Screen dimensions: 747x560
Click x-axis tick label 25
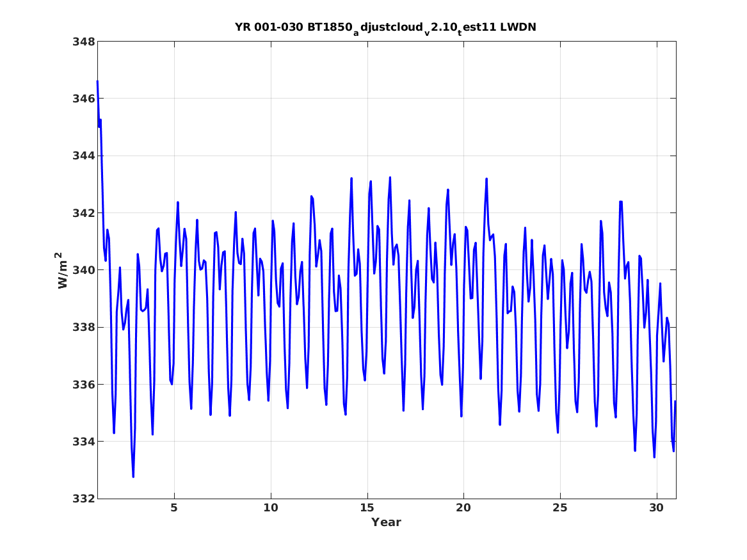point(560,508)
